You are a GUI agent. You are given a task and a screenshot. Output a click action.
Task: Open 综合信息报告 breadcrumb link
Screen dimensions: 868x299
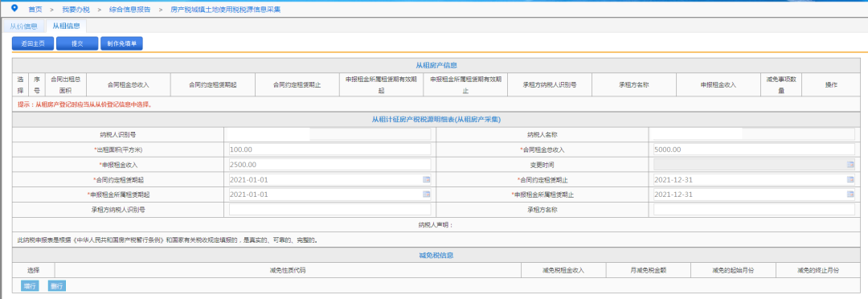(x=129, y=10)
